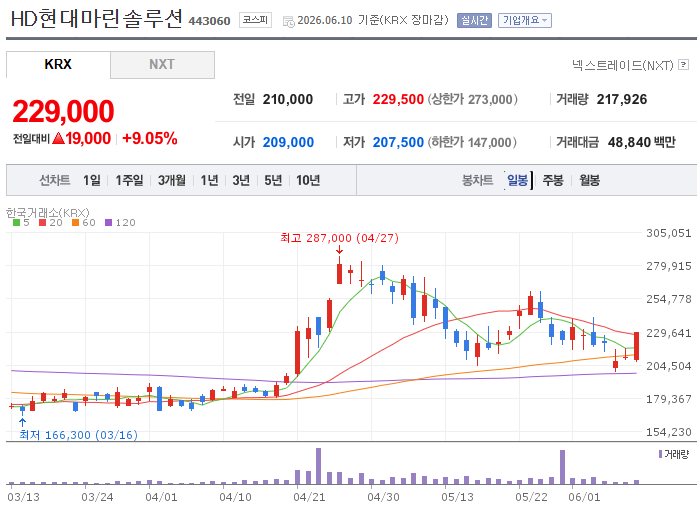
Task: Open the 기업개요 dropdown
Action: [525, 20]
